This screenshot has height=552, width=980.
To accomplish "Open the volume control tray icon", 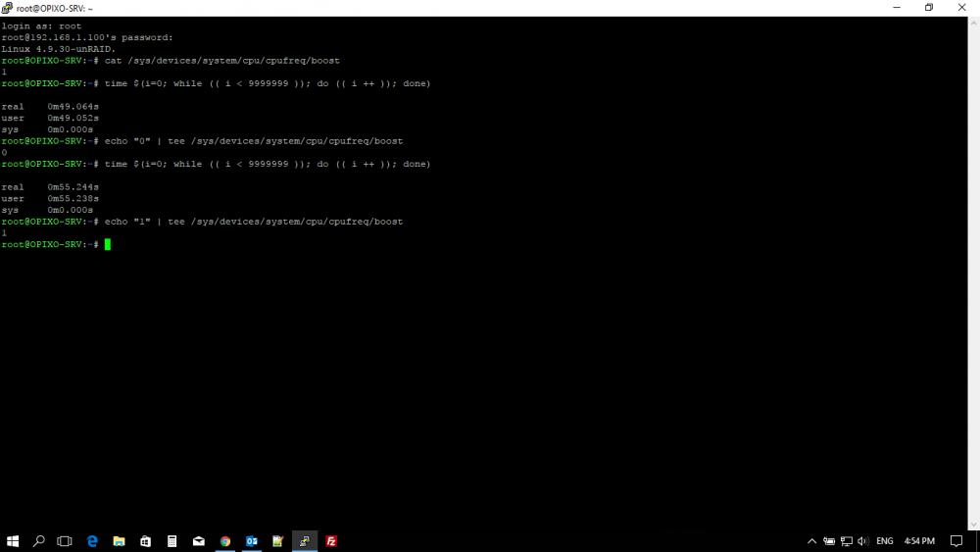I will click(863, 541).
